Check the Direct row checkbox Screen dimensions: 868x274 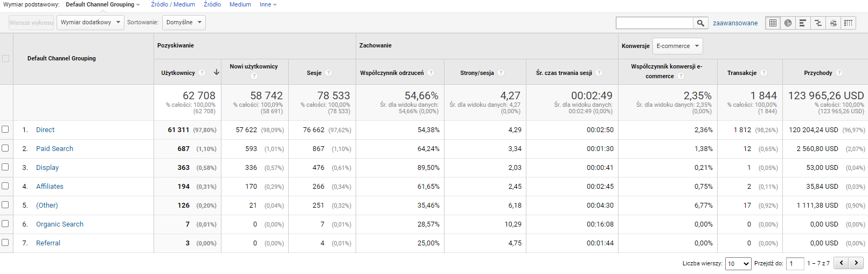tap(5, 129)
